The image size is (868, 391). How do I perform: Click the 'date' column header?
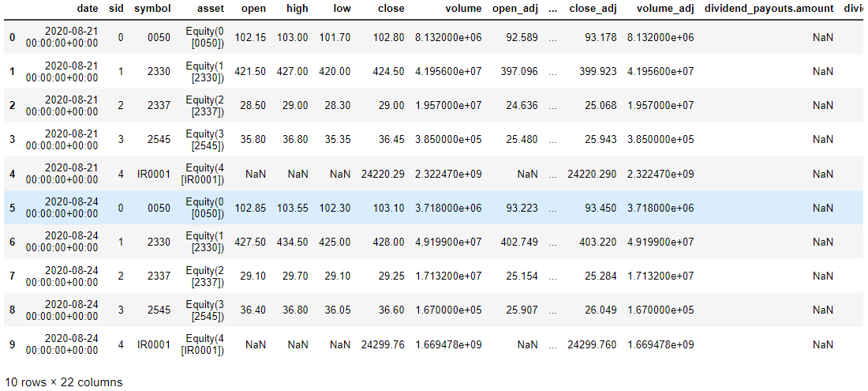tap(88, 9)
